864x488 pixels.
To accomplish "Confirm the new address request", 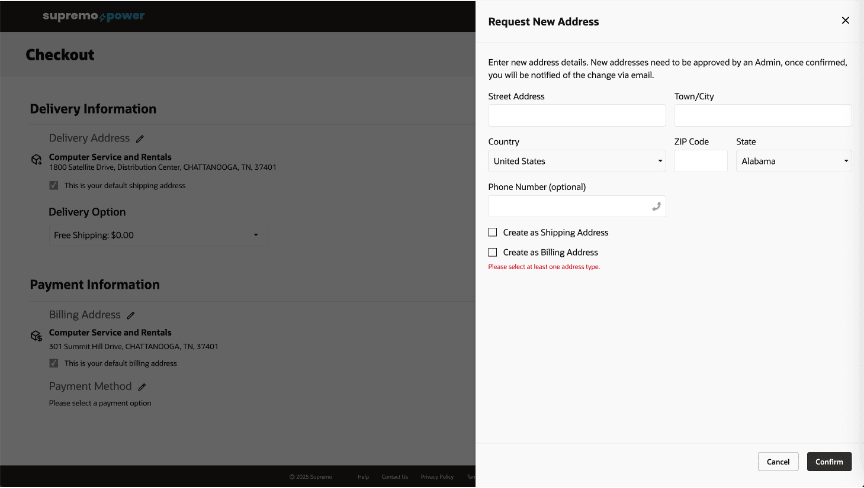I will click(x=829, y=462).
